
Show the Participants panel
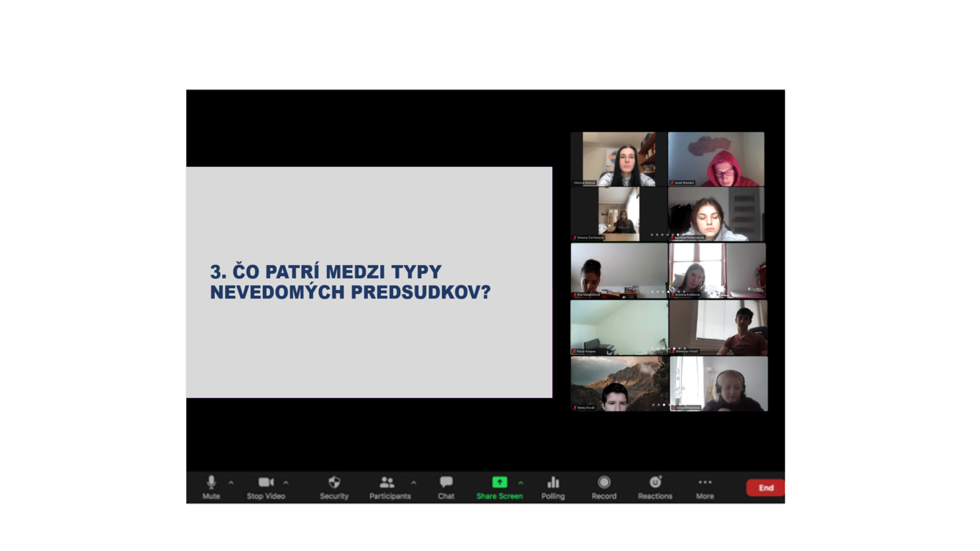(x=390, y=487)
